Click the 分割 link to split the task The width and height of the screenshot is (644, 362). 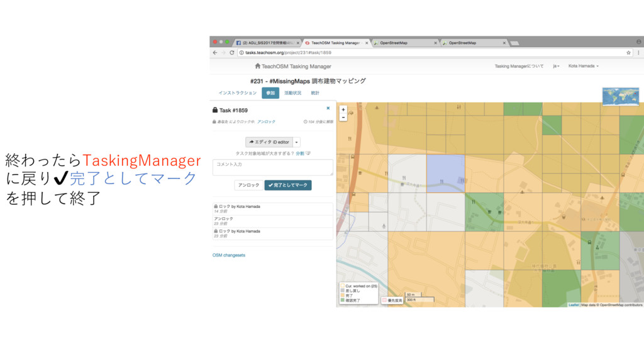(300, 153)
